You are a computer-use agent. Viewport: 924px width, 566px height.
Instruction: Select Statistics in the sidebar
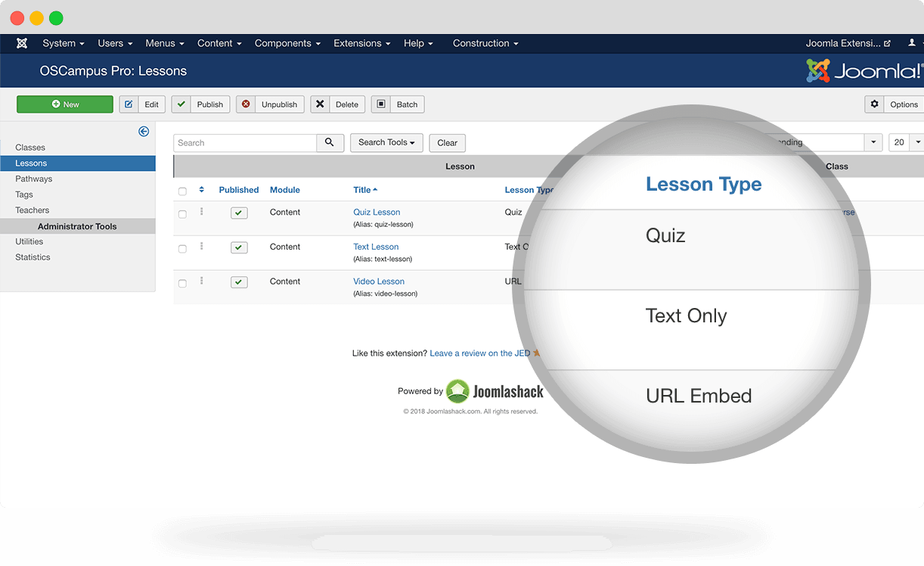pyautogui.click(x=33, y=257)
